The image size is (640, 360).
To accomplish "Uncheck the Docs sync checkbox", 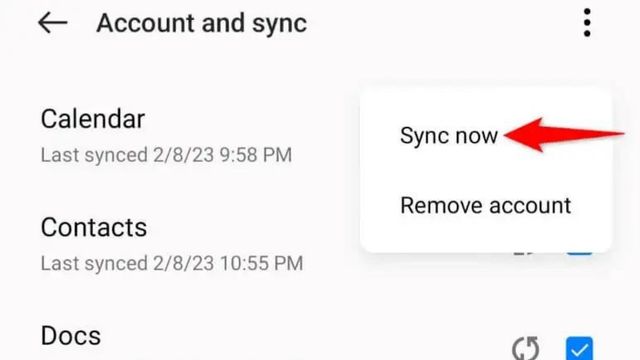I will (x=579, y=349).
